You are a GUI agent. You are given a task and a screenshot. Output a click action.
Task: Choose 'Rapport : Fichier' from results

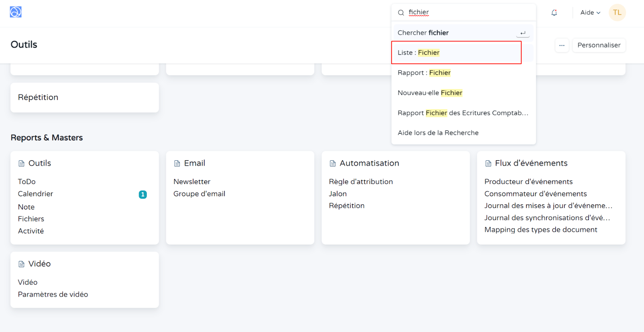(x=424, y=73)
